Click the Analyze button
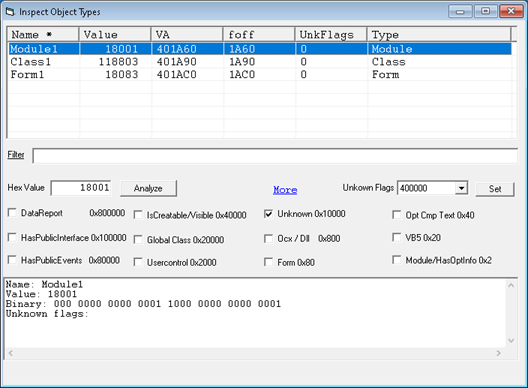The width and height of the screenshot is (528, 388). [x=148, y=188]
